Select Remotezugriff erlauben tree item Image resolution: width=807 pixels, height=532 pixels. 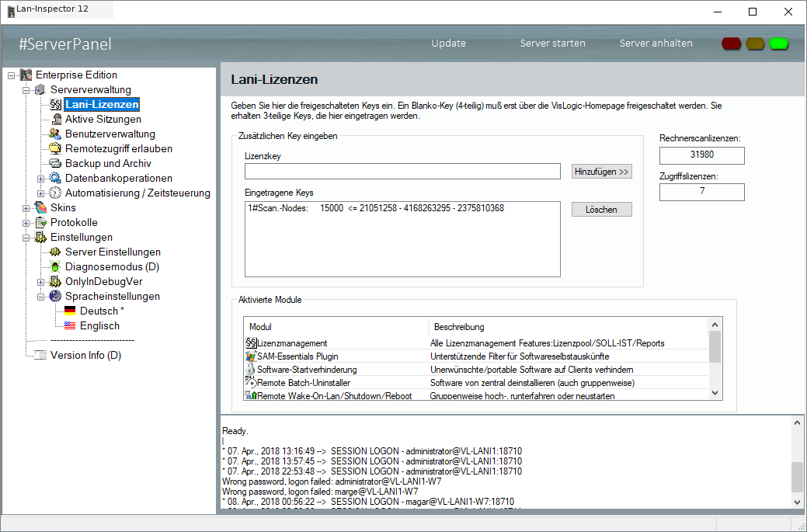tap(118, 148)
